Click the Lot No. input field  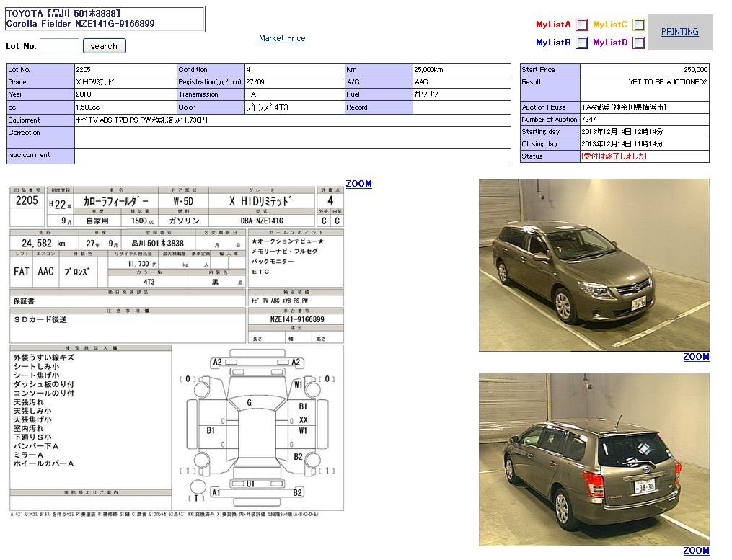click(x=59, y=46)
